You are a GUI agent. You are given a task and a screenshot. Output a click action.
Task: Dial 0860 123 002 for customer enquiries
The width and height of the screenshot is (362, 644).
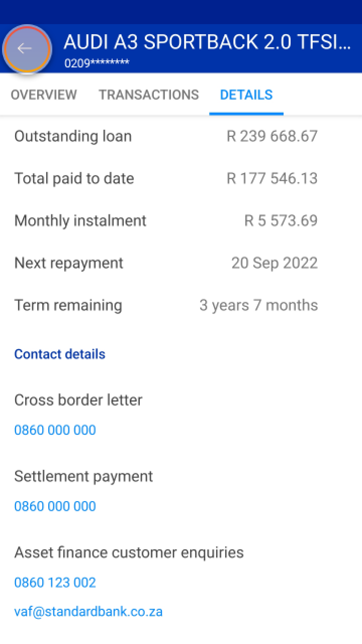pyautogui.click(x=55, y=583)
